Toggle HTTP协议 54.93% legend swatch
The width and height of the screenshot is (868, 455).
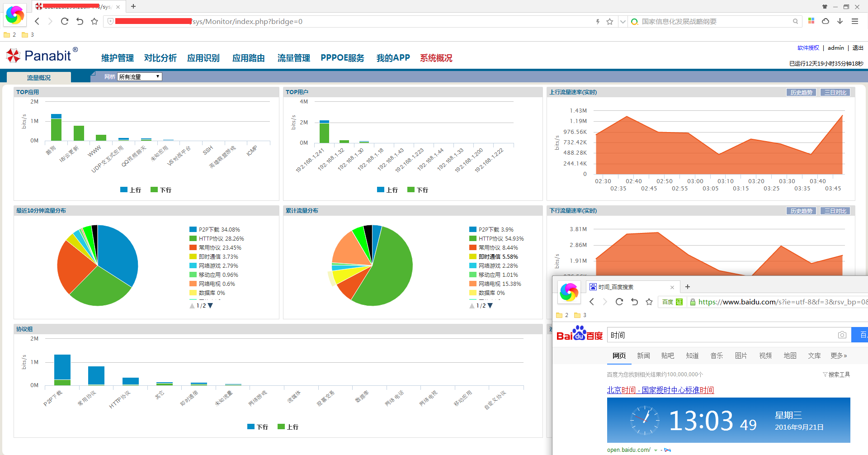[473, 238]
